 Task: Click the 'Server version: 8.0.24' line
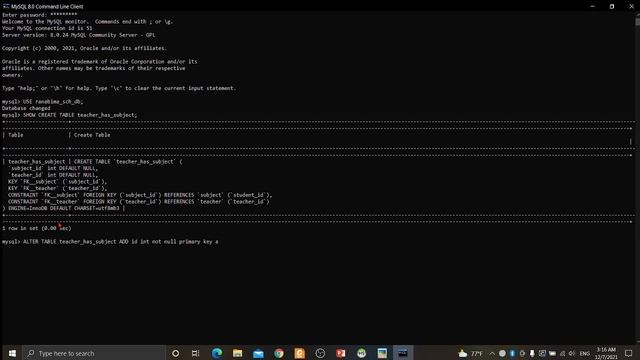[x=78, y=35]
